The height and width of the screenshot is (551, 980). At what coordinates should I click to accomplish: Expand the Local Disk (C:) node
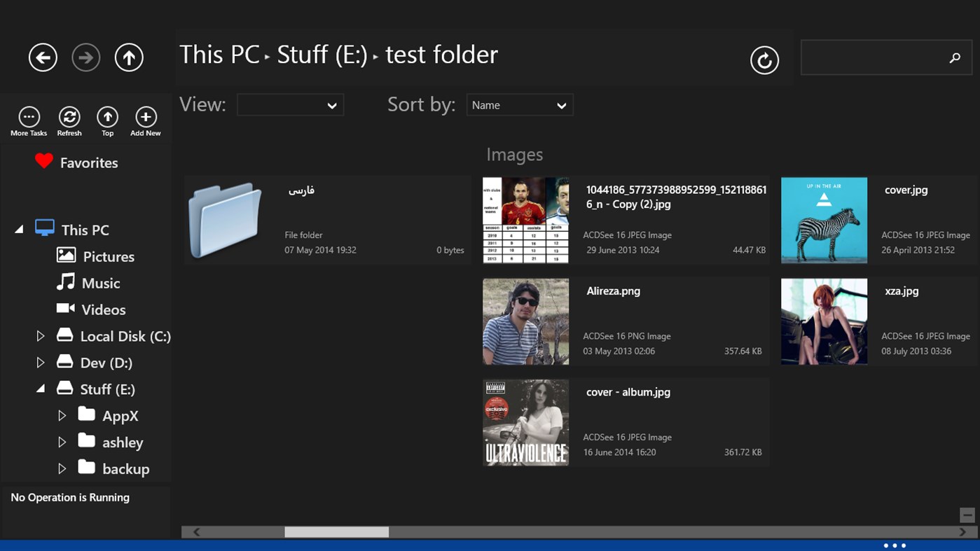(41, 337)
